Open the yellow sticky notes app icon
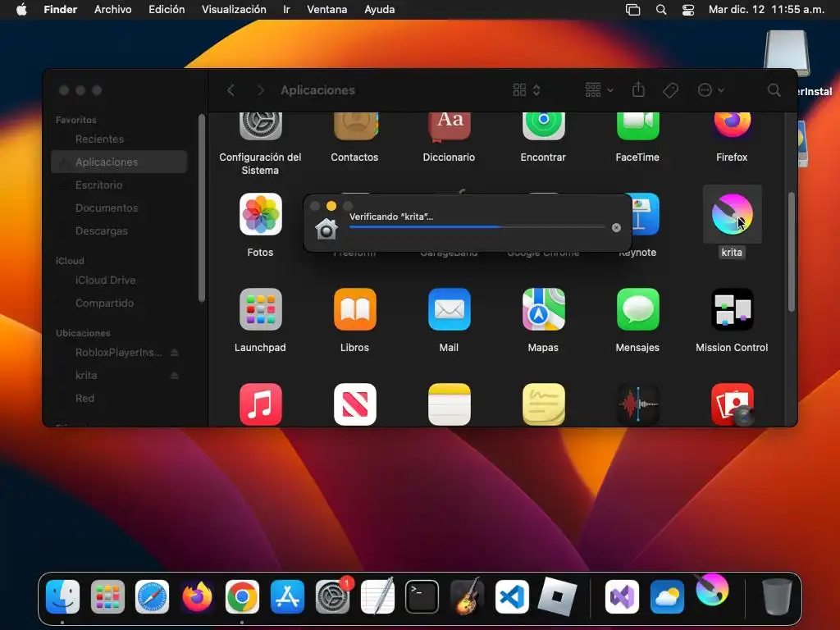Viewport: 840px width, 630px height. [543, 404]
